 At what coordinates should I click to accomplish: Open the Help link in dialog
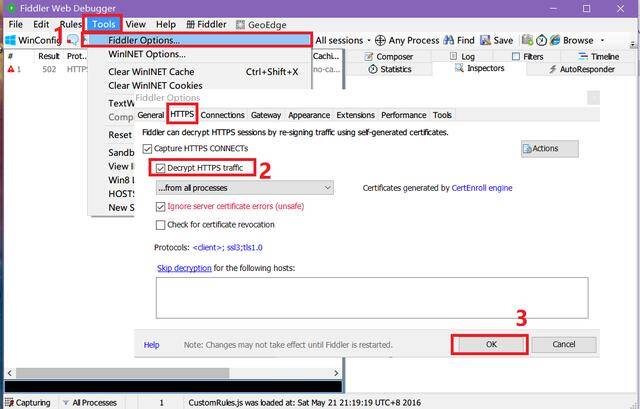[151, 345]
